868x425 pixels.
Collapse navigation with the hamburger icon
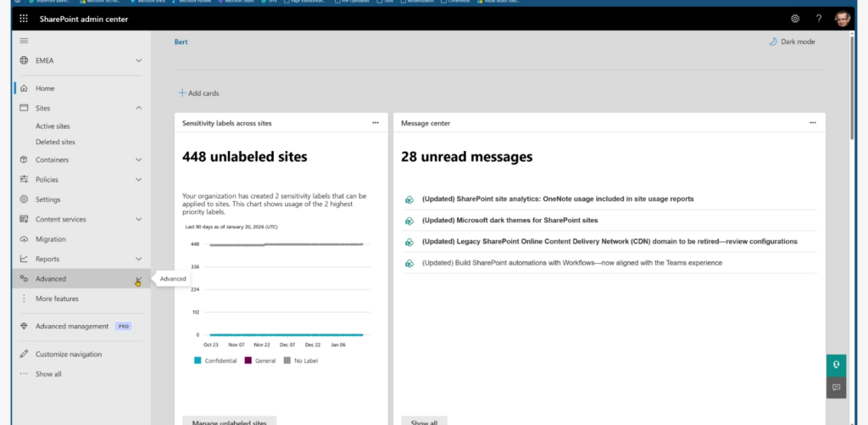pos(24,41)
